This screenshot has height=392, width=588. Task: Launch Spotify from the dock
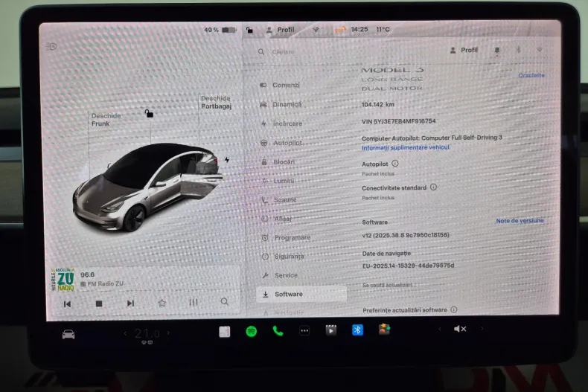coord(252,331)
